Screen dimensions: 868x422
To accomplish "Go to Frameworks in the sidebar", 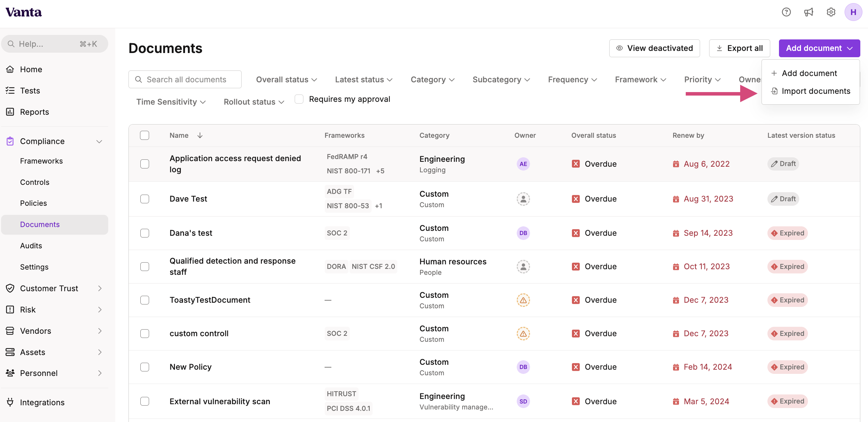I will (41, 161).
